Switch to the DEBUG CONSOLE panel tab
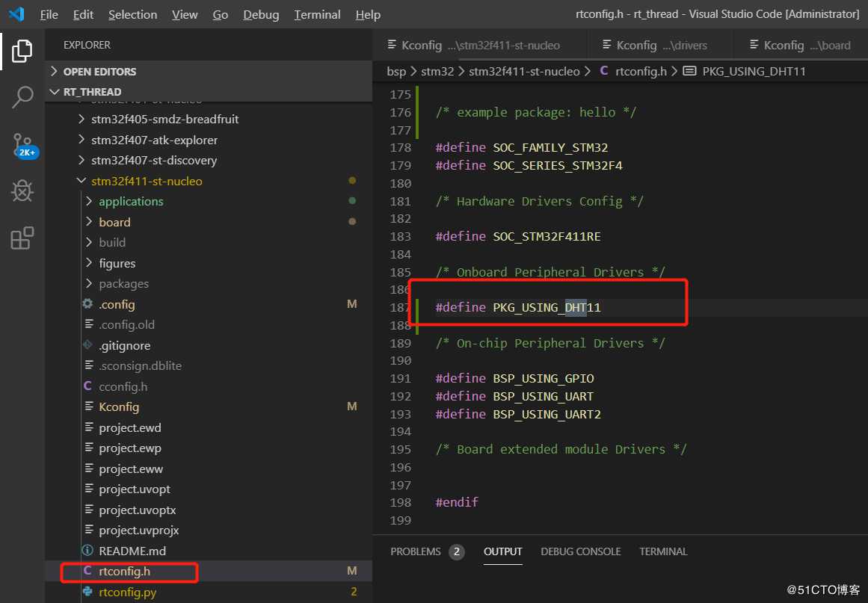868x603 pixels. pos(580,551)
